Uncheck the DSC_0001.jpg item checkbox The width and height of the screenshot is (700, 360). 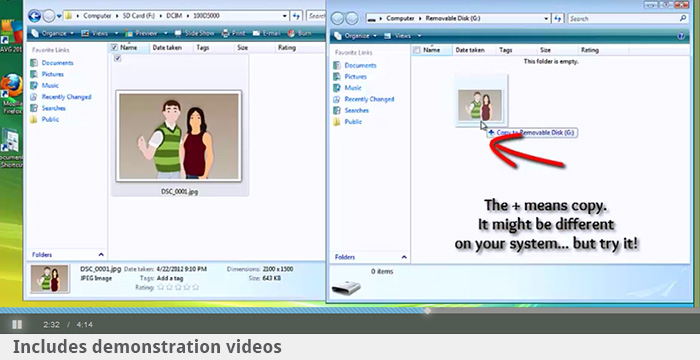pyautogui.click(x=117, y=59)
